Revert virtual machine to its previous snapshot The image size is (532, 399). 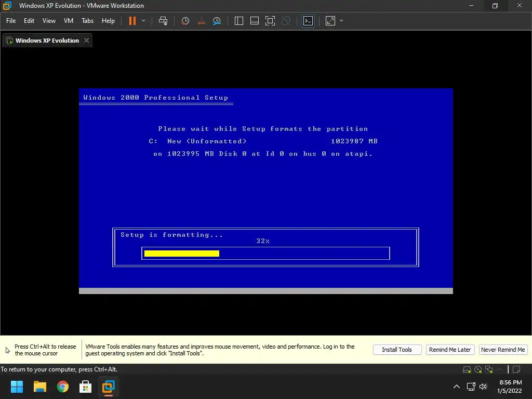pyautogui.click(x=201, y=21)
